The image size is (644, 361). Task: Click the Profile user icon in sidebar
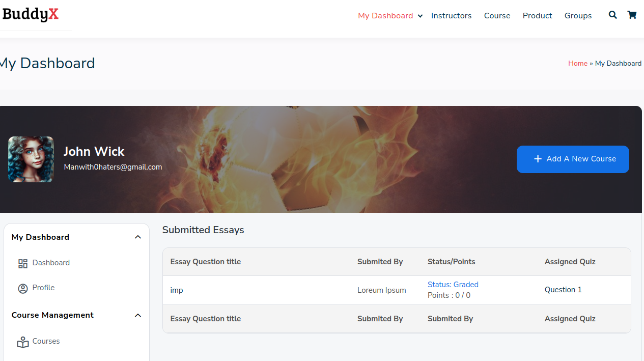pos(23,289)
